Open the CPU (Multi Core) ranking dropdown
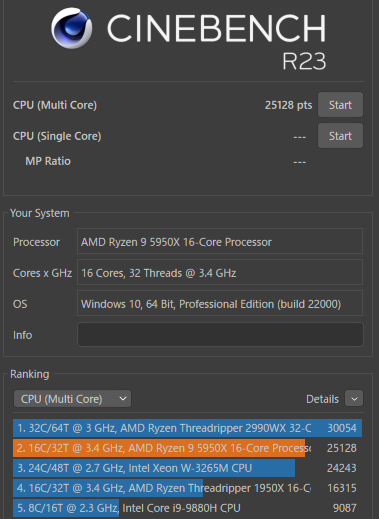Viewport: 379px width, 519px height. point(72,399)
